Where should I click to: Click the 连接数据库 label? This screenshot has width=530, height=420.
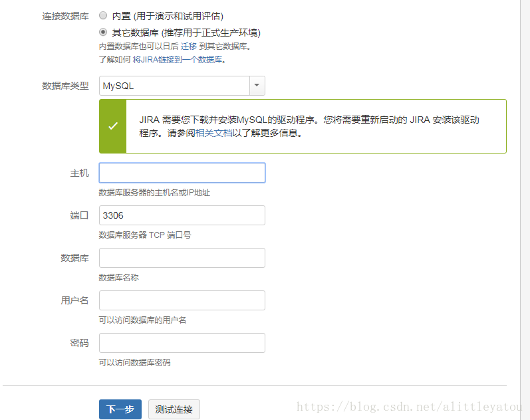[x=65, y=16]
